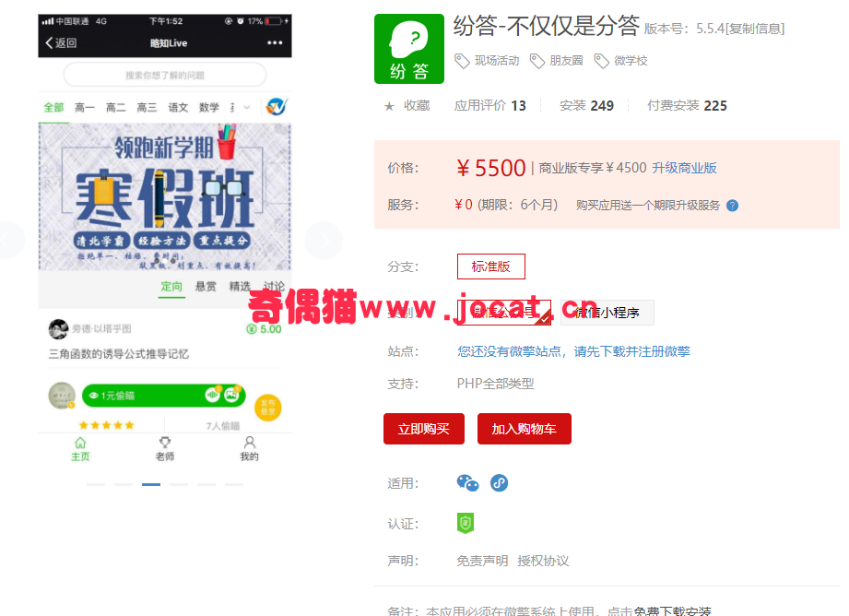849x616 pixels.
Task: Tap the three-dot menu in phone header
Action: click(x=275, y=42)
